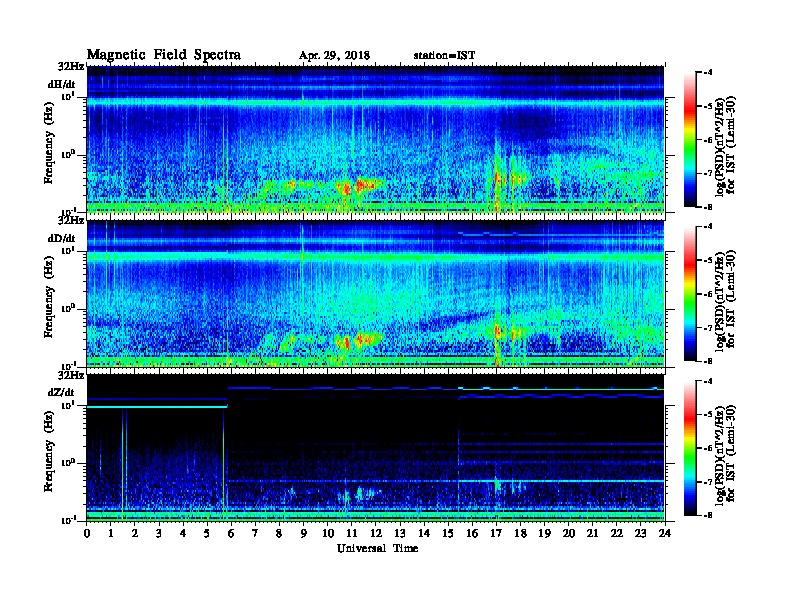Click hour "0" on the Universal Time axis
This screenshot has height=612, width=792.
[87, 534]
